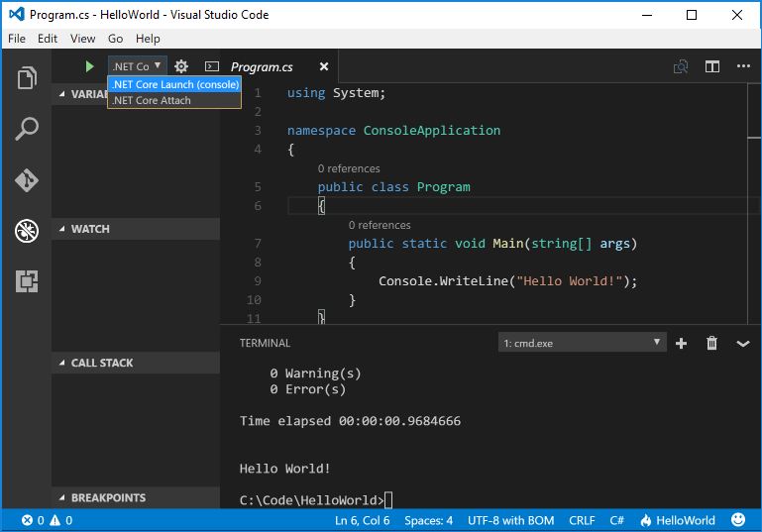Open the Explorer view in activity bar
Screen dimensions: 762x532
pos(27,77)
